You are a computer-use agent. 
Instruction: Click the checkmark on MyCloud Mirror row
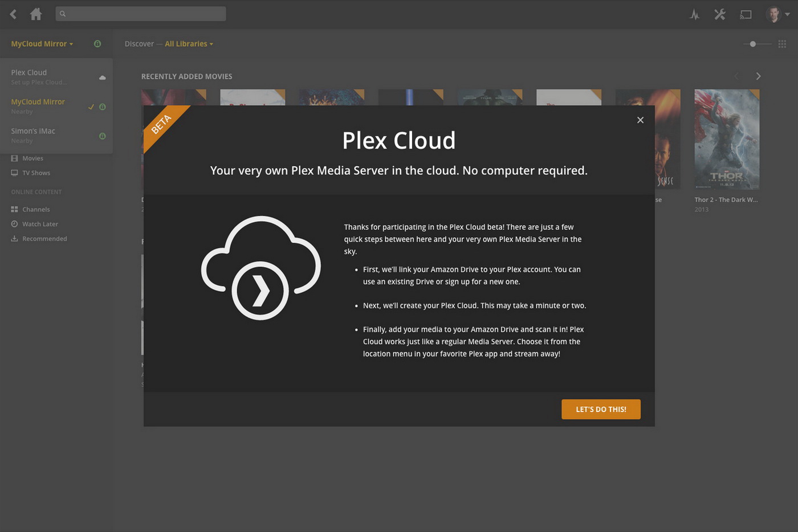(91, 107)
